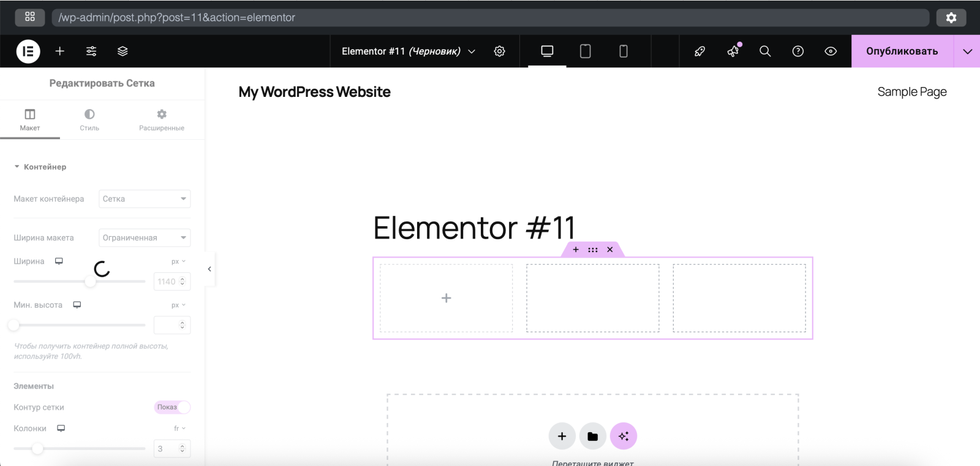Switch to the Расширенные tab
980x466 pixels.
tap(161, 120)
